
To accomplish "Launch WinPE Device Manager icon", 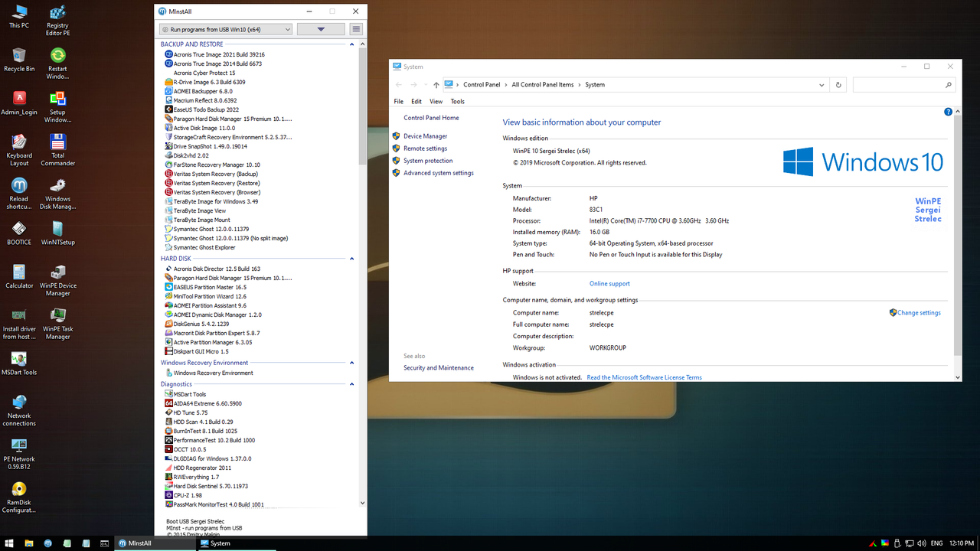I will (x=57, y=281).
